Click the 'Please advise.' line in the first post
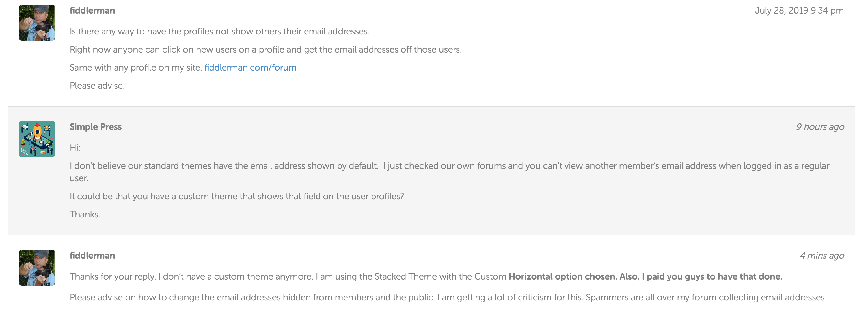The height and width of the screenshot is (310, 868). coord(97,86)
